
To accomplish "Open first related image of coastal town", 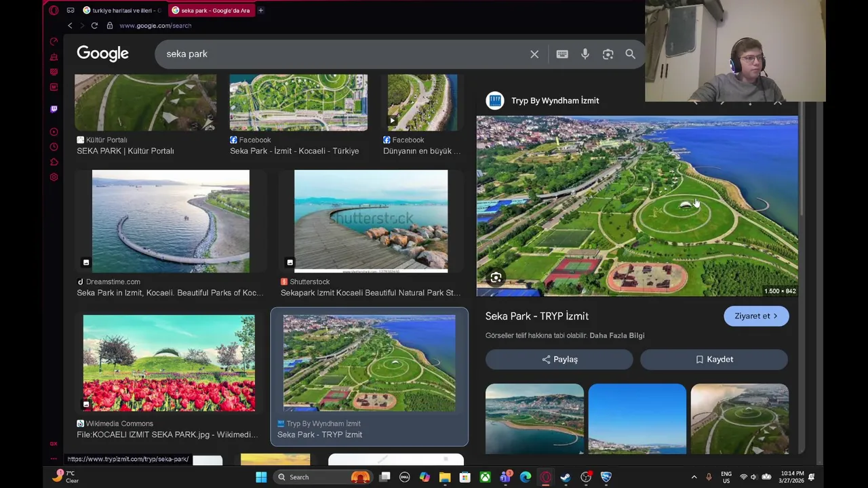I will tap(534, 419).
